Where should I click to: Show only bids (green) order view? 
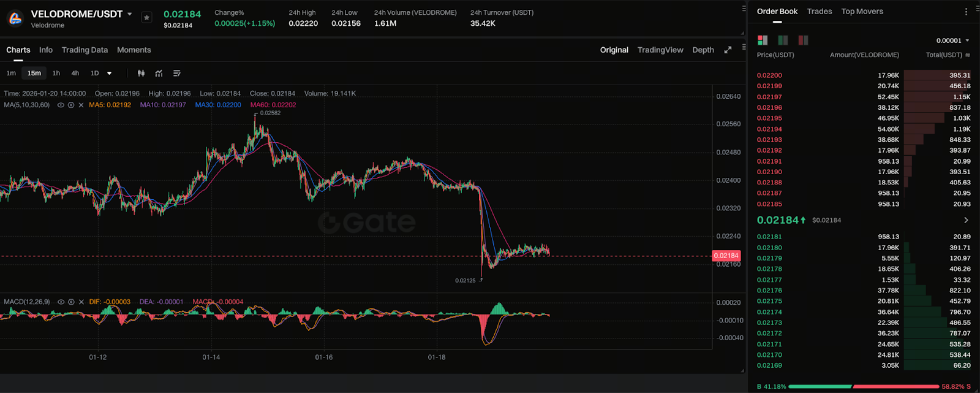(783, 40)
